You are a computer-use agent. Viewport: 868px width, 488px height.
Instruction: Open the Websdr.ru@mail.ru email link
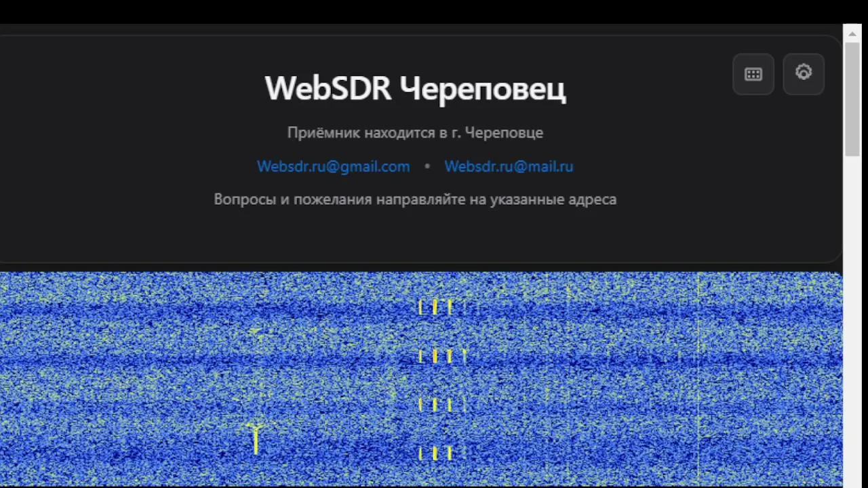509,166
